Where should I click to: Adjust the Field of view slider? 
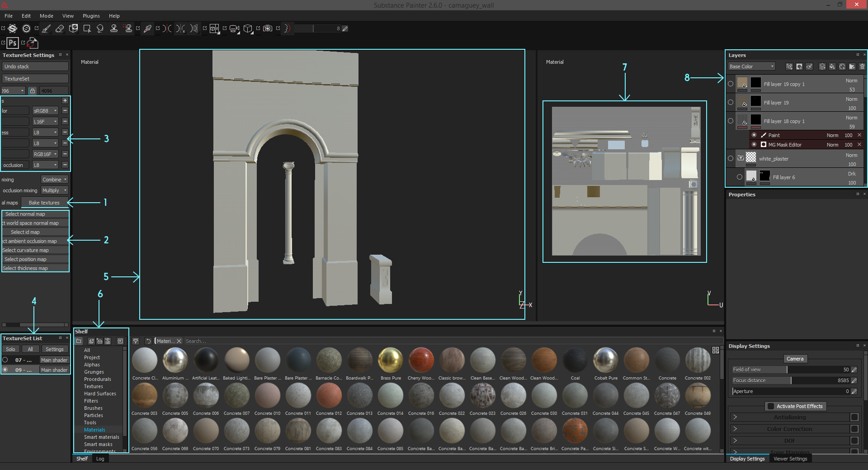point(791,370)
